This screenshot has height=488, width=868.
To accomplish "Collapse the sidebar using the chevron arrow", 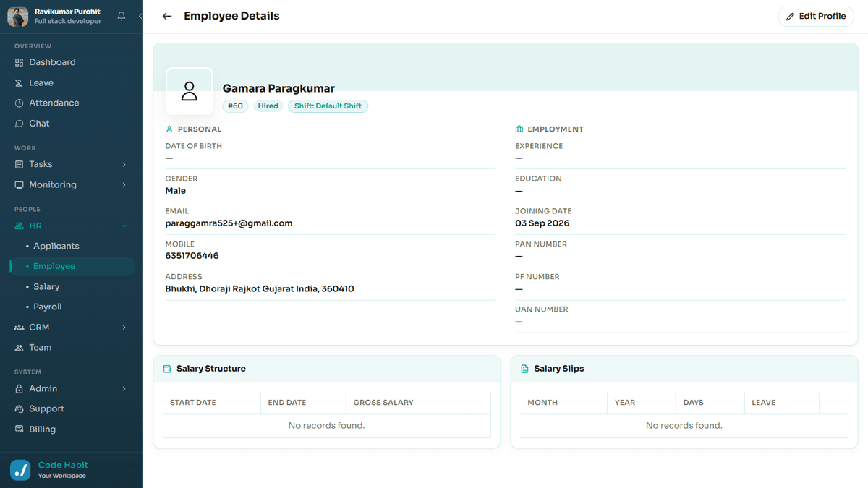I will (x=140, y=16).
